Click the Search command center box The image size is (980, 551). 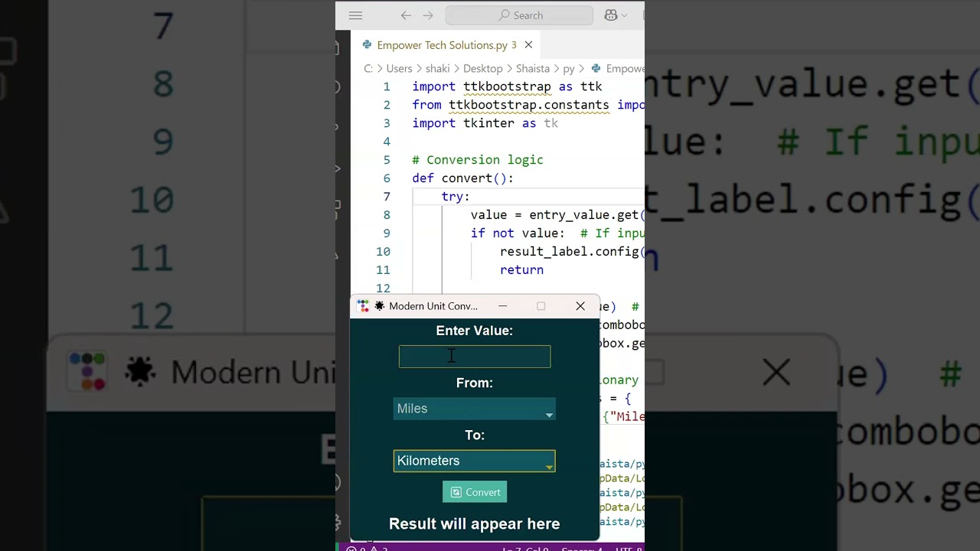pyautogui.click(x=519, y=15)
